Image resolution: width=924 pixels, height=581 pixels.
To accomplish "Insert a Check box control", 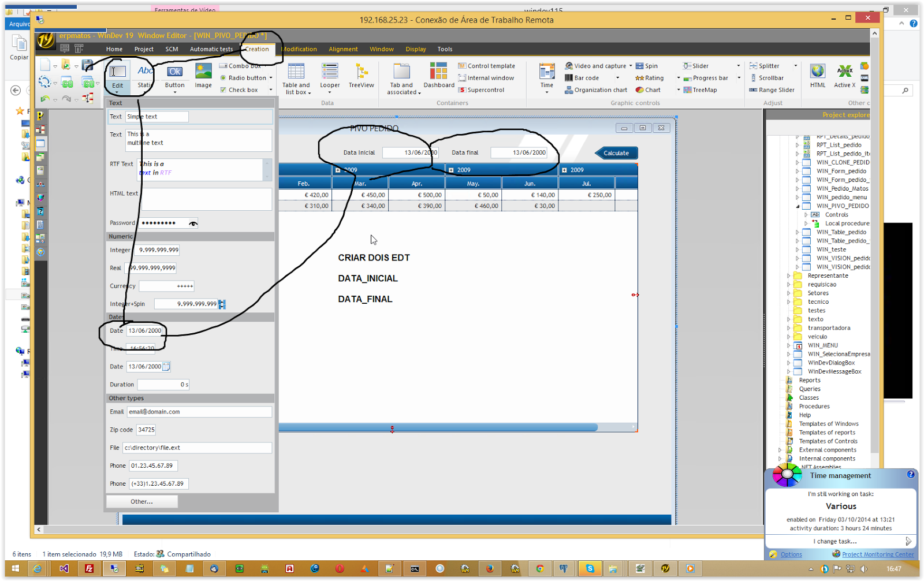I will click(239, 90).
